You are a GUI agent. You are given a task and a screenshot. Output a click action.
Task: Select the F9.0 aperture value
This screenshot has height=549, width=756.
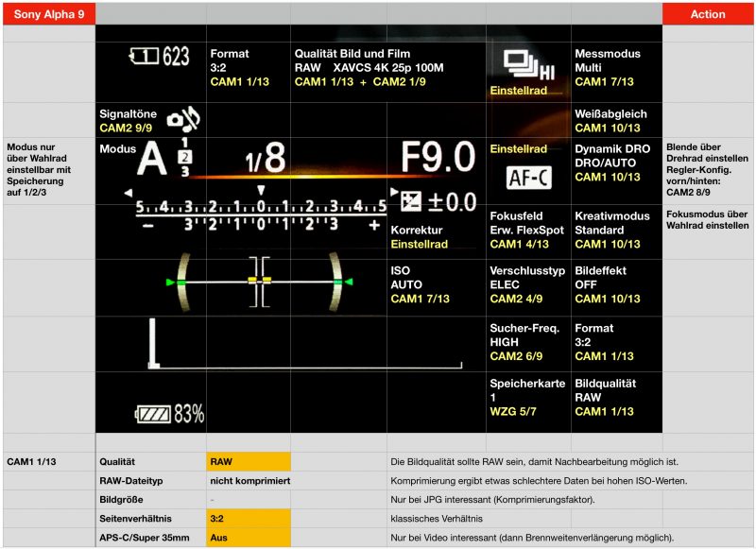(437, 158)
